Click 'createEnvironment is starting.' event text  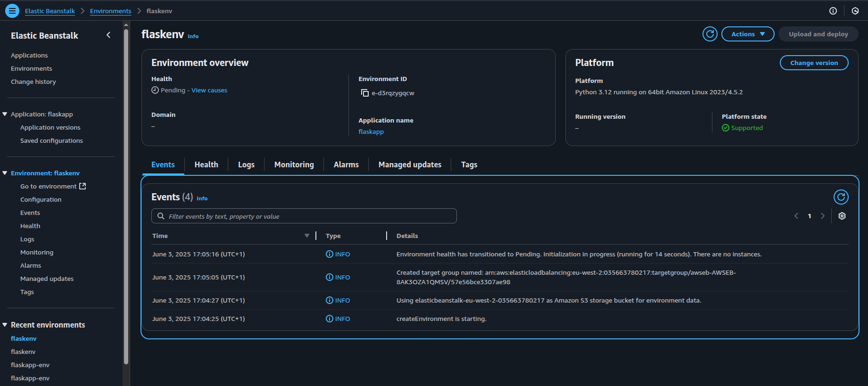tap(441, 319)
